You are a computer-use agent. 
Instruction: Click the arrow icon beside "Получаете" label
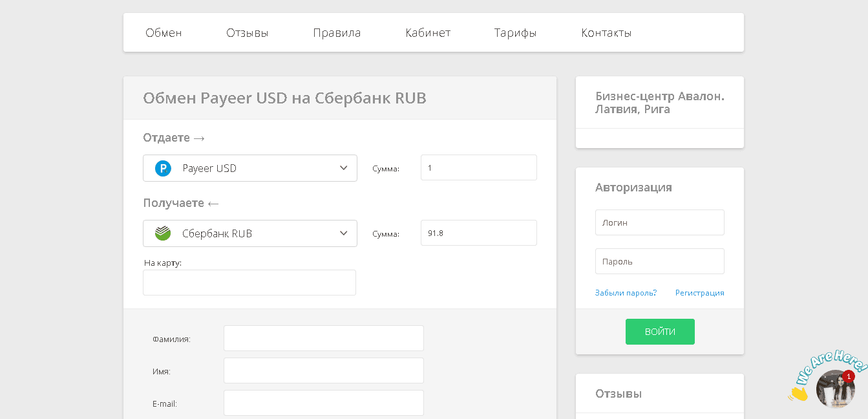click(215, 202)
